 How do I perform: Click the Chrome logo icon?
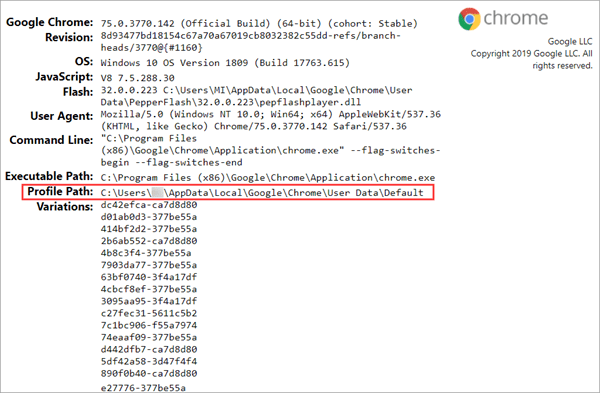[x=469, y=19]
